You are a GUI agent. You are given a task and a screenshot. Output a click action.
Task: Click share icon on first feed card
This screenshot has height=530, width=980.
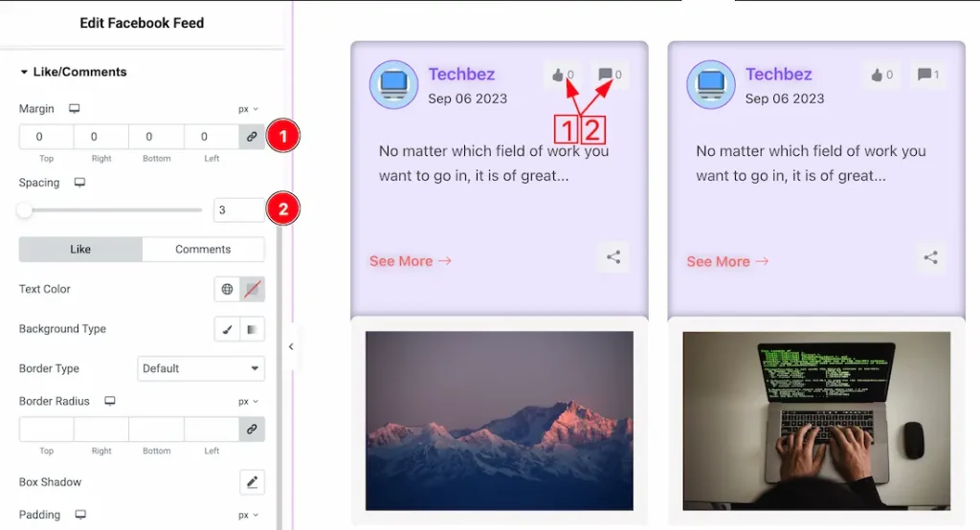[613, 257]
